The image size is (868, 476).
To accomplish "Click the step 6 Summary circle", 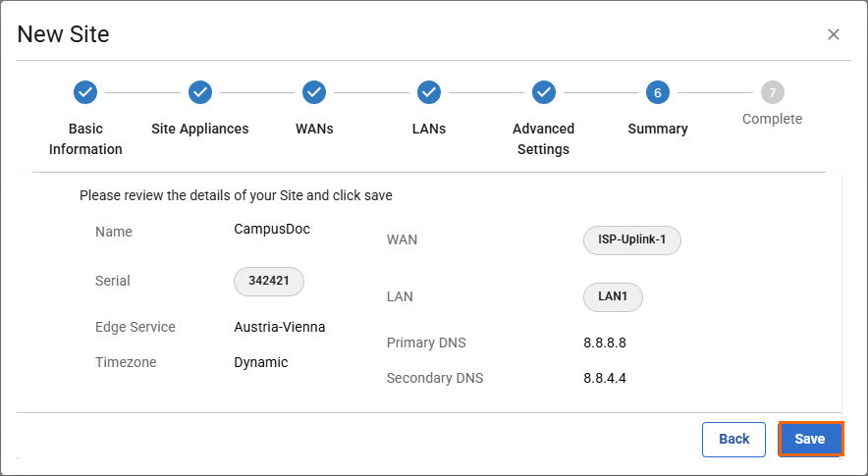I will pyautogui.click(x=658, y=92).
